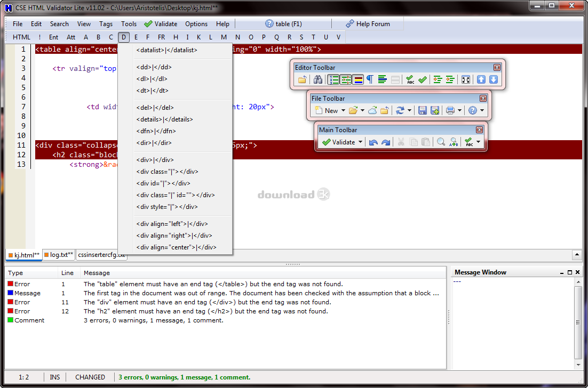Click the open folder icon in File Toolbar
The width and height of the screenshot is (588, 388).
tap(353, 110)
